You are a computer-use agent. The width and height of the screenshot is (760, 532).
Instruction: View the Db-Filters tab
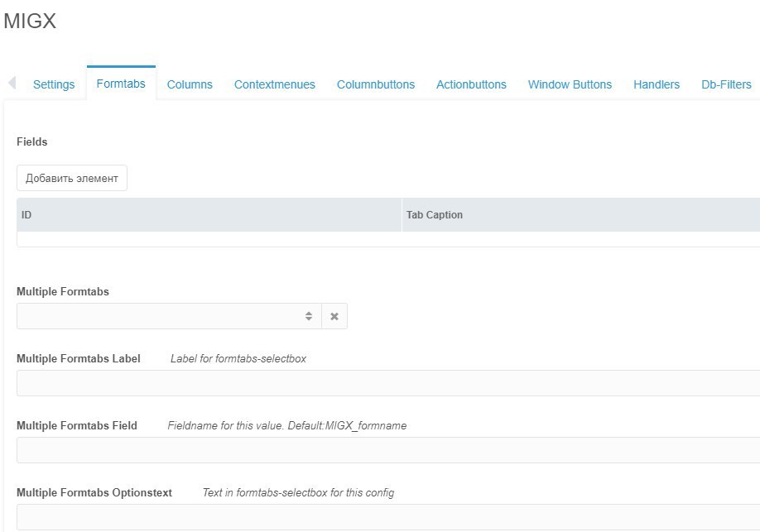(x=726, y=84)
